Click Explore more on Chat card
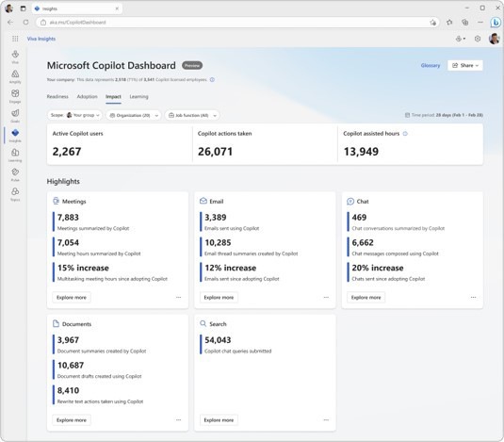 (366, 298)
